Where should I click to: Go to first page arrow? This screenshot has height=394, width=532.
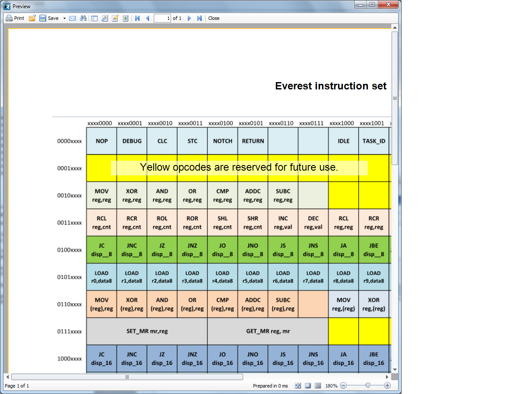pos(137,18)
